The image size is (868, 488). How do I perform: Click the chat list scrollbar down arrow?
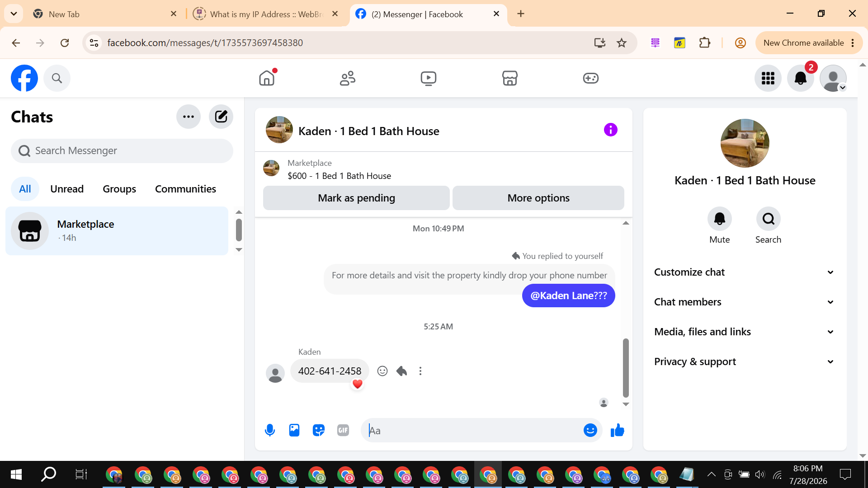pos(239,250)
